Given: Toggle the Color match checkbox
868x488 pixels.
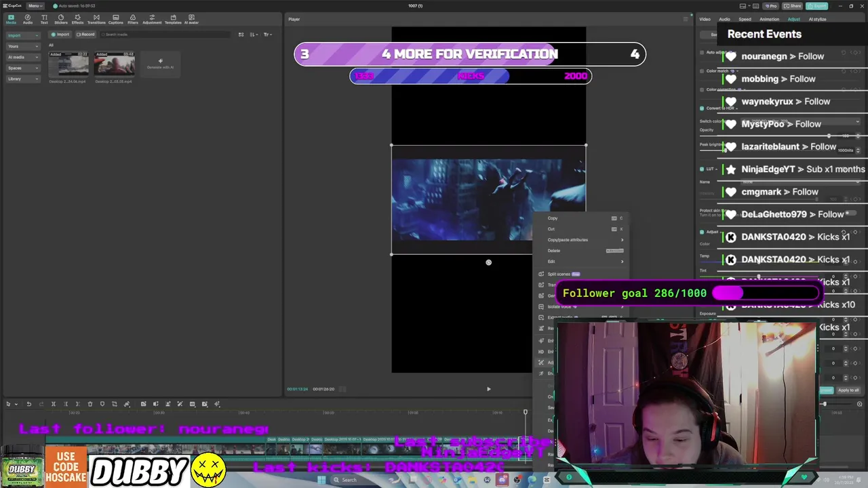Looking at the screenshot, I should tap(702, 70).
